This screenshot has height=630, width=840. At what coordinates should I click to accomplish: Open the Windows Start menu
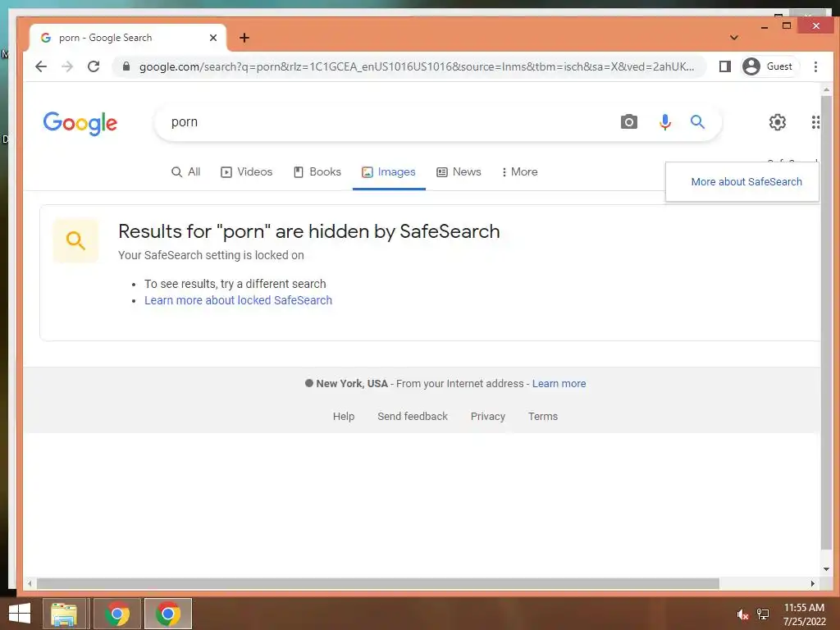pyautogui.click(x=20, y=614)
